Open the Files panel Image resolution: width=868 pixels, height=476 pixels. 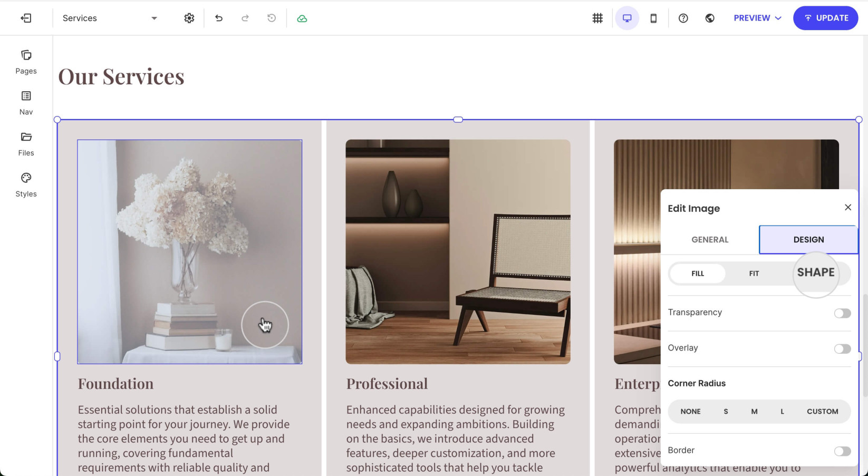pos(26,144)
